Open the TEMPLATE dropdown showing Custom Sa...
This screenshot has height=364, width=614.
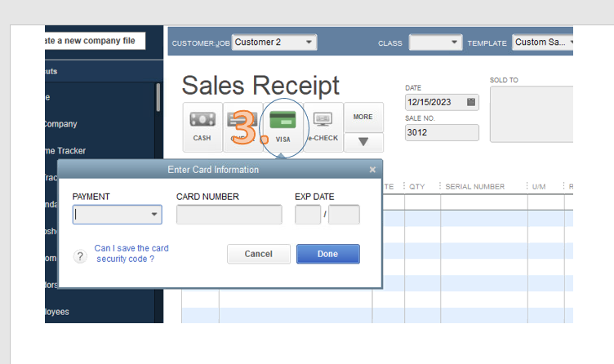[x=543, y=42]
